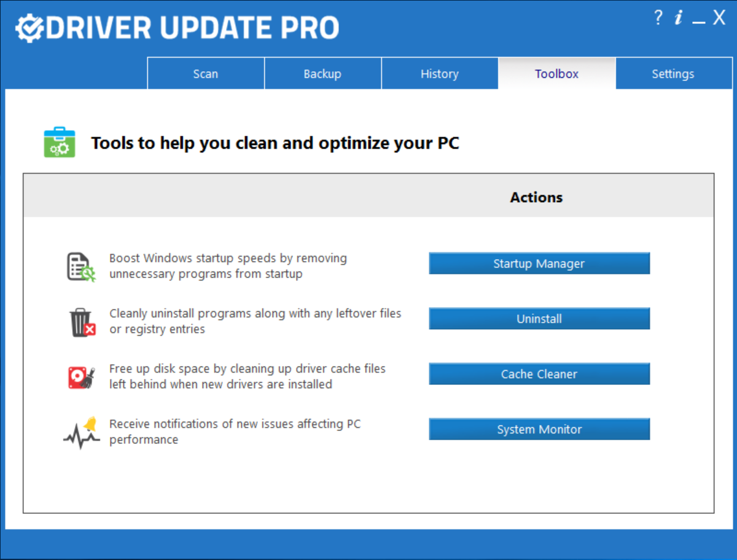Image resolution: width=737 pixels, height=560 pixels.
Task: Open help with the question mark icon
Action: [x=658, y=18]
